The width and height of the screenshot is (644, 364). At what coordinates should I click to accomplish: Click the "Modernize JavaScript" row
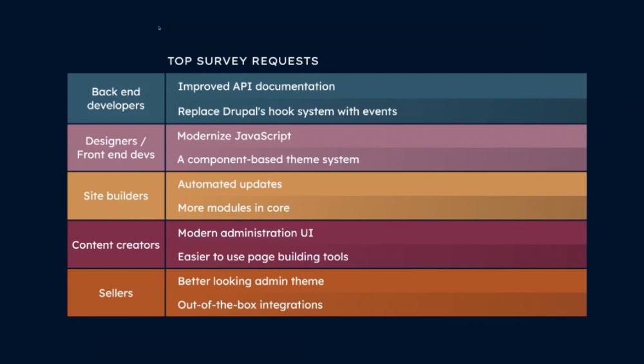point(234,136)
